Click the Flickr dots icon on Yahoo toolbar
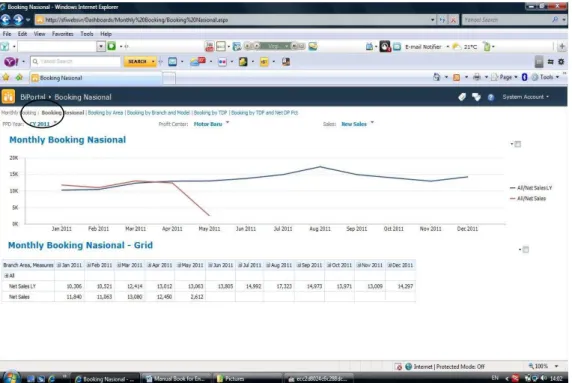The image size is (572, 383). point(222,62)
